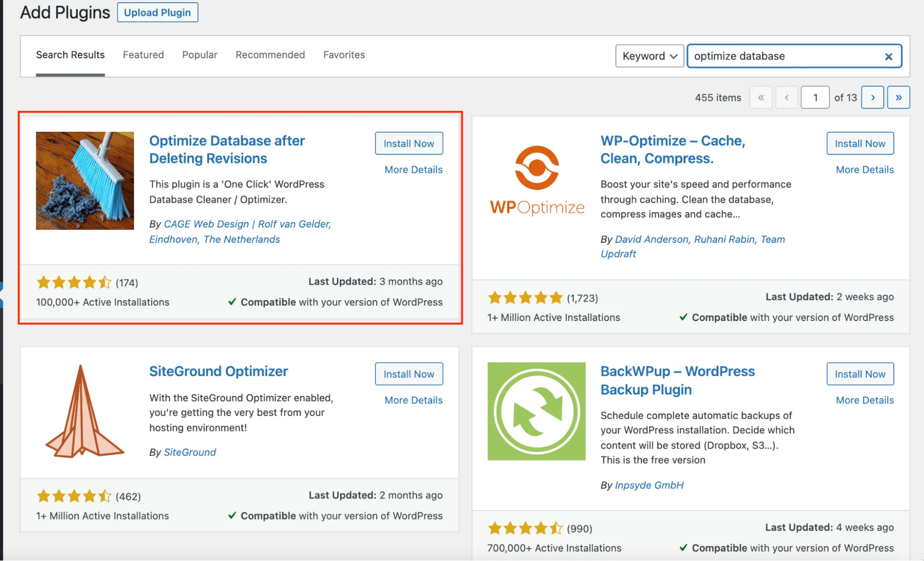Go to the next page with the arrow icon
924x561 pixels.
point(873,97)
